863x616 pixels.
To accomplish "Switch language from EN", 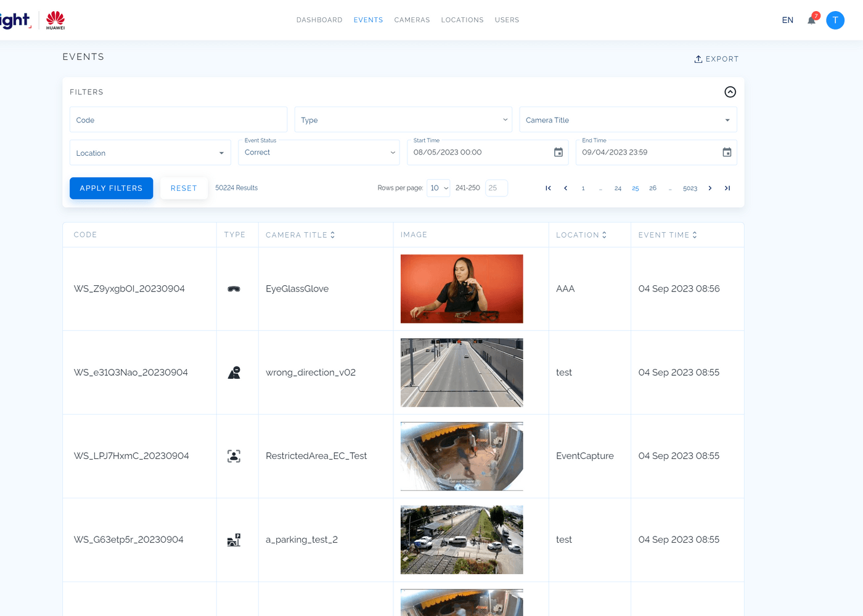I will point(788,20).
